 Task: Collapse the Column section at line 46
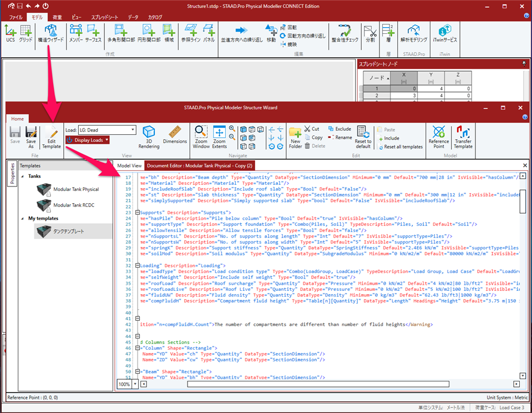(138, 348)
